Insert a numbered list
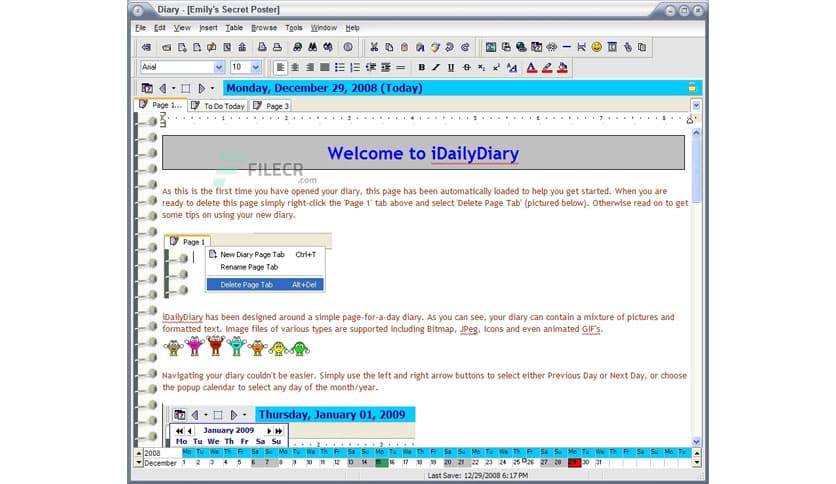836x484 pixels. point(355,68)
